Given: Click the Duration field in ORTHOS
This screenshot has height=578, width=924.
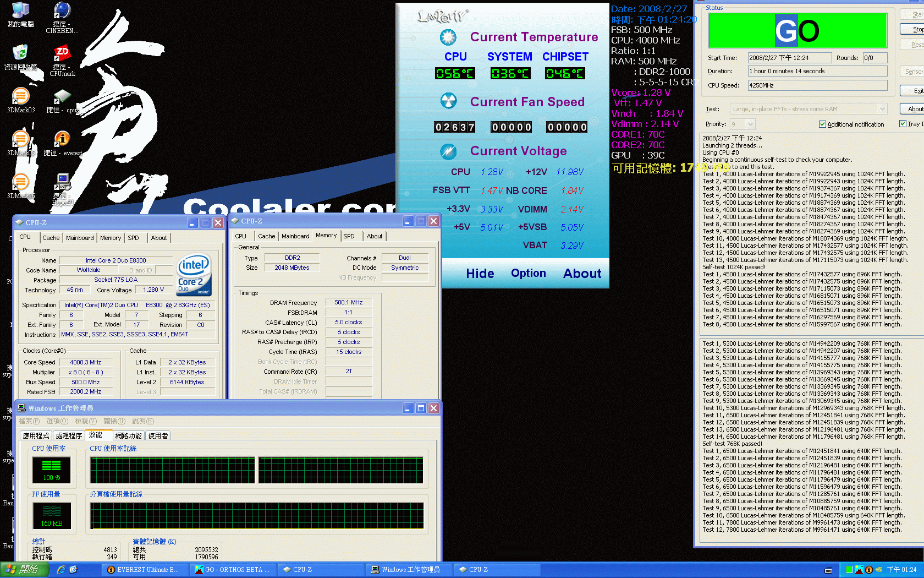Looking at the screenshot, I should 817,71.
